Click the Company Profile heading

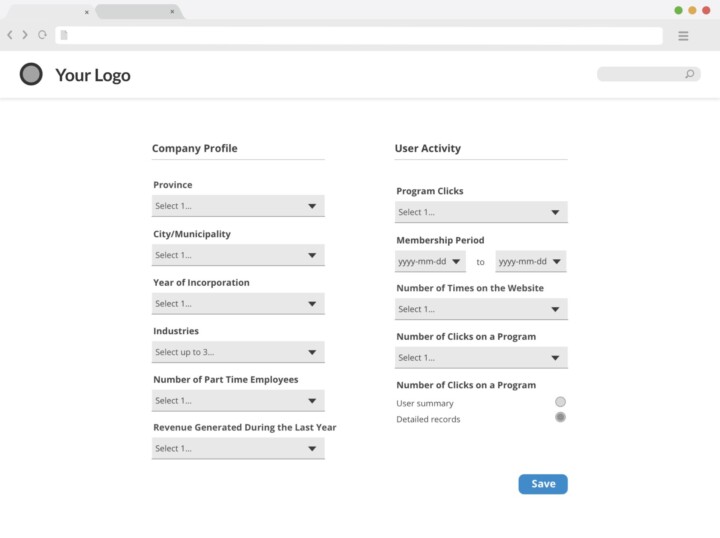(x=195, y=148)
